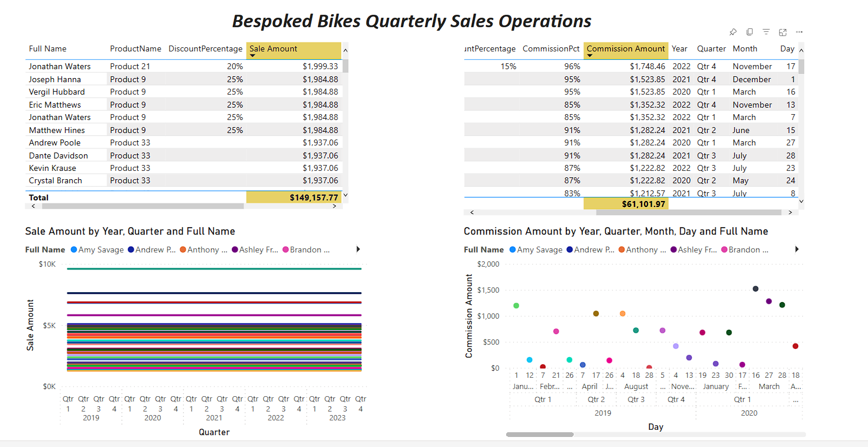Image resolution: width=868 pixels, height=447 pixels.
Task: Click the sales table horizontal scrollbar thumb
Action: click(x=143, y=206)
